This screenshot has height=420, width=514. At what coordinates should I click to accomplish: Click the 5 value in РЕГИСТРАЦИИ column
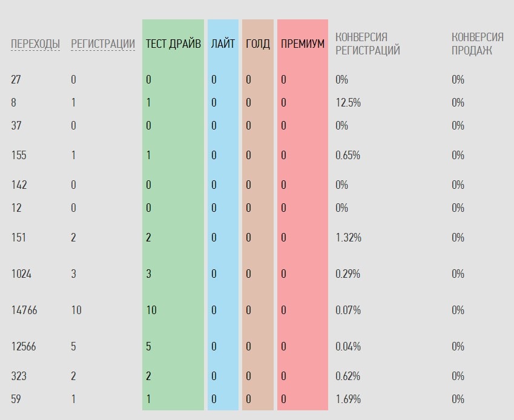click(x=73, y=346)
